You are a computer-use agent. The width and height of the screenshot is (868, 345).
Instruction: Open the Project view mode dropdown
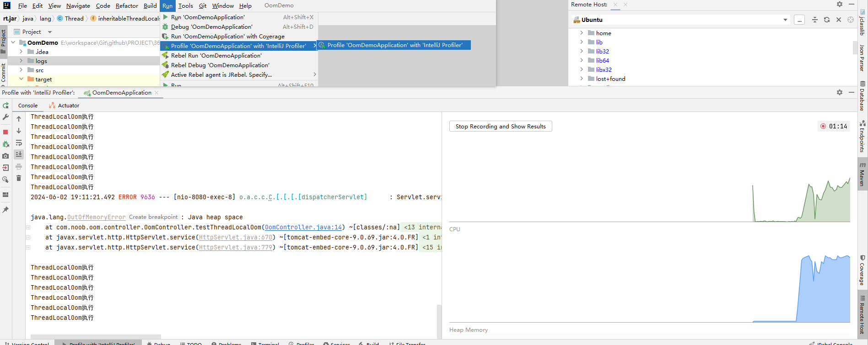click(x=50, y=32)
